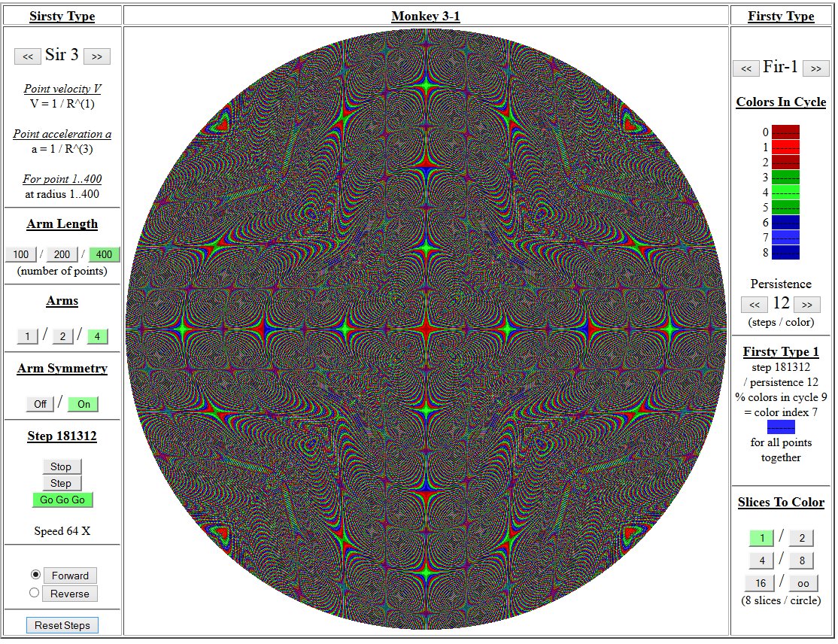Choose 16 slices to color
Viewport: 838px width, 644px height.
click(x=761, y=583)
